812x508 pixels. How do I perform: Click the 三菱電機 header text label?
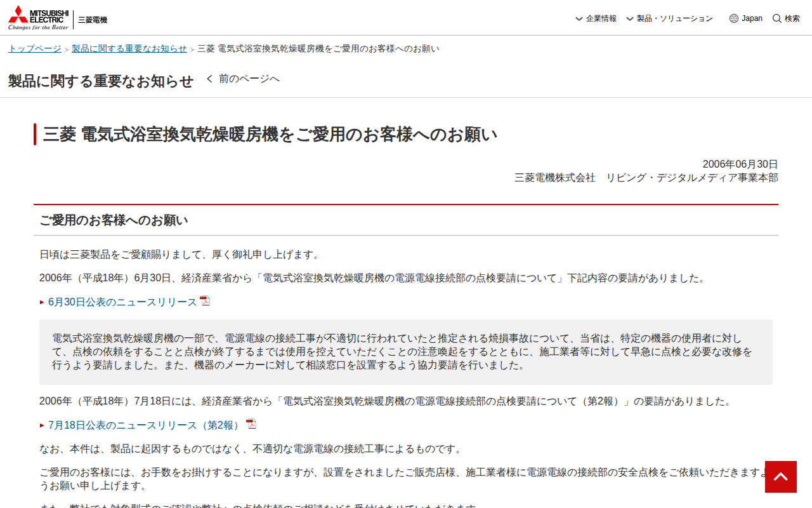tap(93, 19)
